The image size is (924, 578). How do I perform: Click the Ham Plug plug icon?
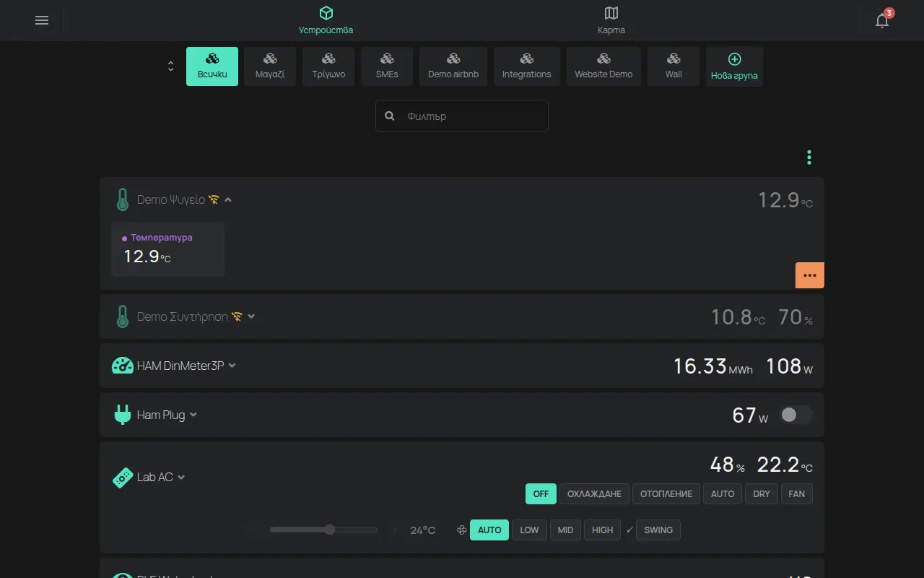(123, 415)
